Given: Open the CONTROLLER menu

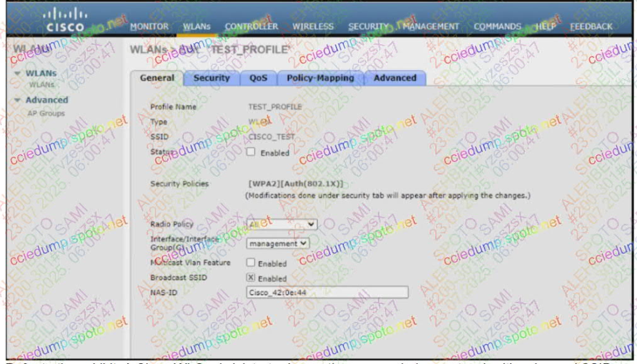Looking at the screenshot, I should [x=251, y=26].
